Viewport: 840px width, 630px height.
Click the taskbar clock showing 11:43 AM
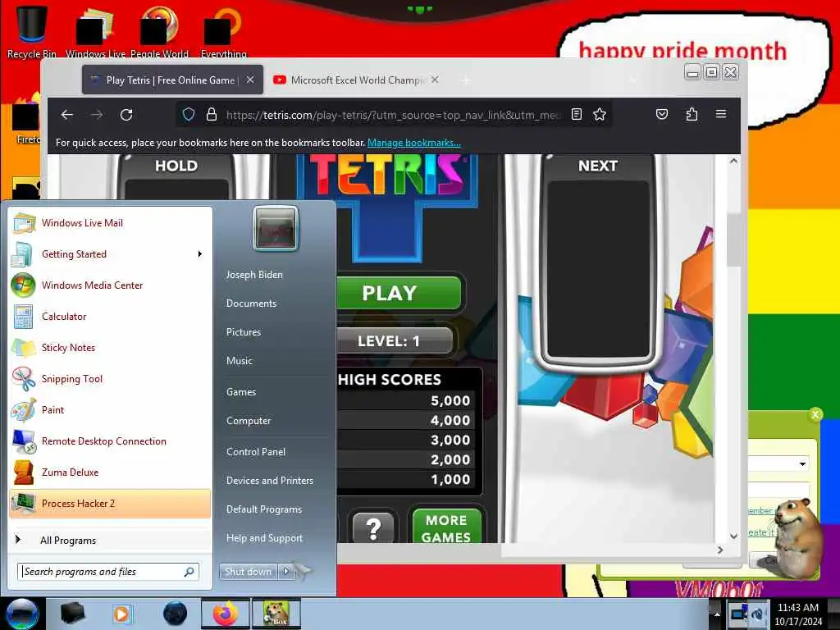pos(798,614)
